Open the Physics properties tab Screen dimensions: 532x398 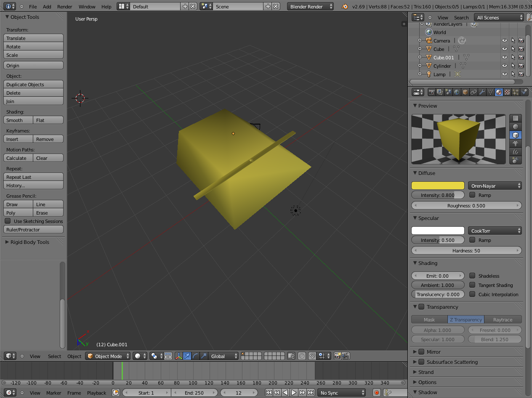tap(524, 92)
